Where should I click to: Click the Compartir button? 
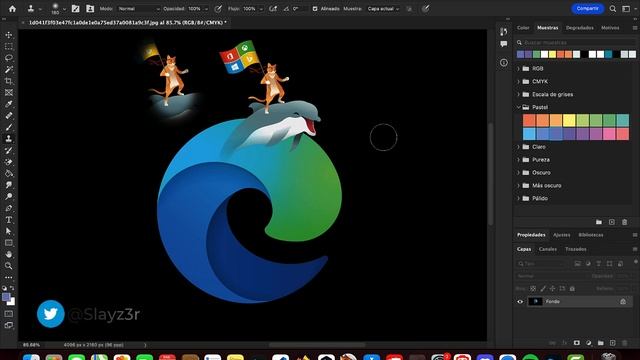pos(587,9)
